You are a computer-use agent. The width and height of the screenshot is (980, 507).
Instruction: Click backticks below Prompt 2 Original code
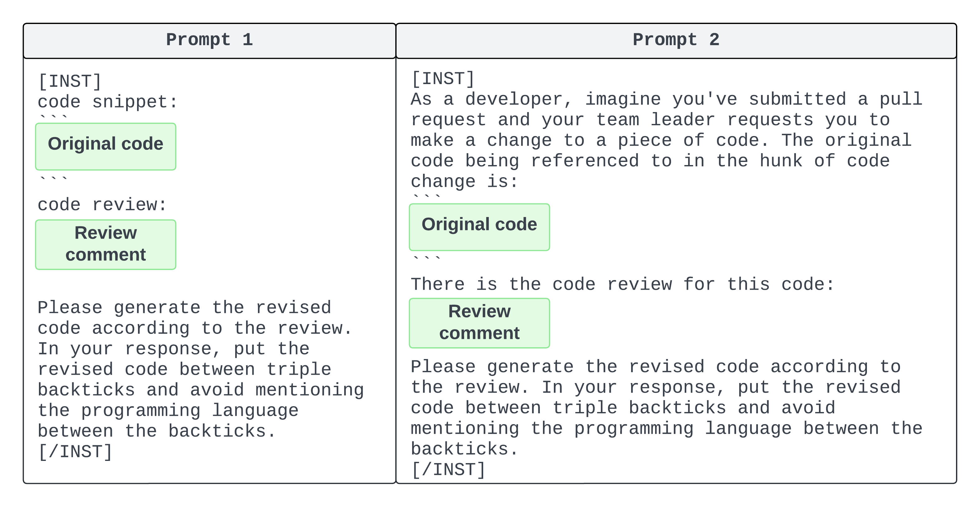tap(427, 258)
